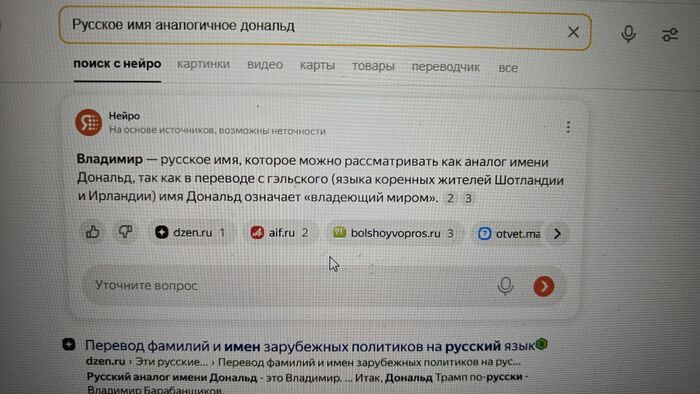Viewport: 700px width, 394px height.
Task: Open the Перевод фамилий и имен result link
Action: coord(310,346)
